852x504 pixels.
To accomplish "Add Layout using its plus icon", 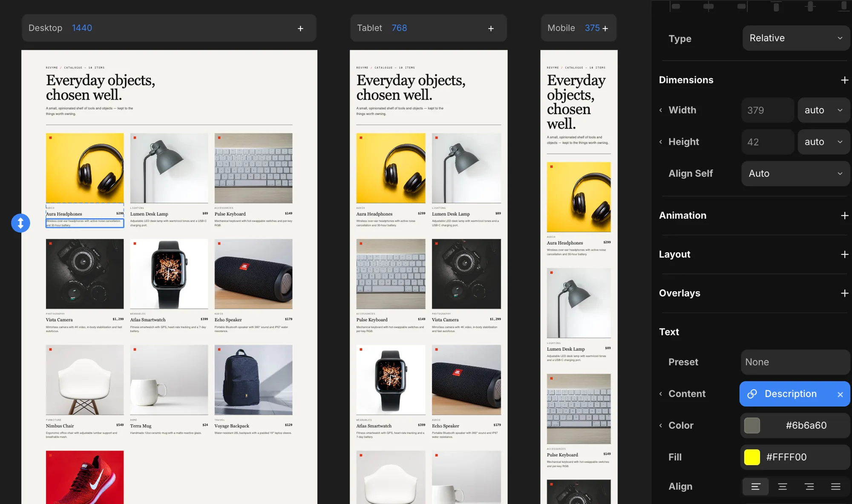I will pos(844,254).
